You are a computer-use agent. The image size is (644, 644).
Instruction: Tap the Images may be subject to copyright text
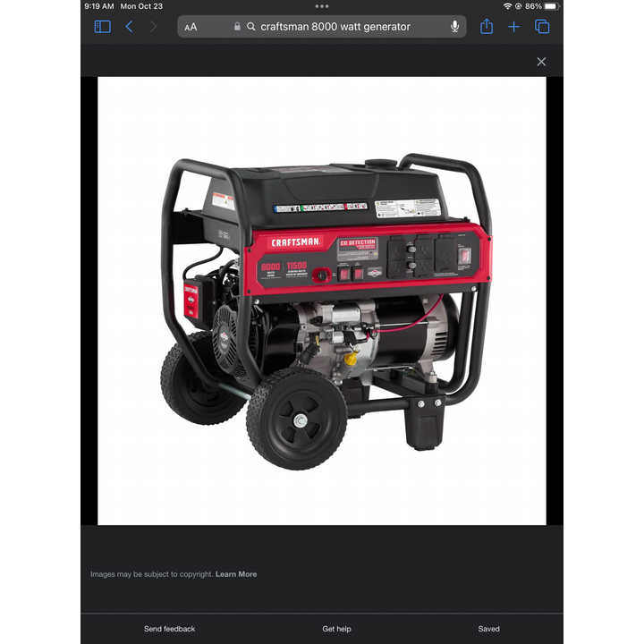click(152, 574)
